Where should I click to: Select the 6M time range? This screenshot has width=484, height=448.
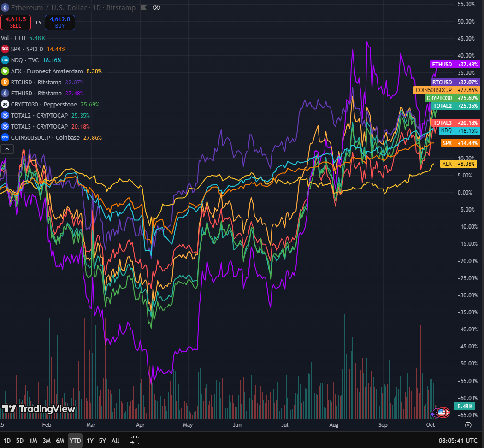tap(60, 441)
